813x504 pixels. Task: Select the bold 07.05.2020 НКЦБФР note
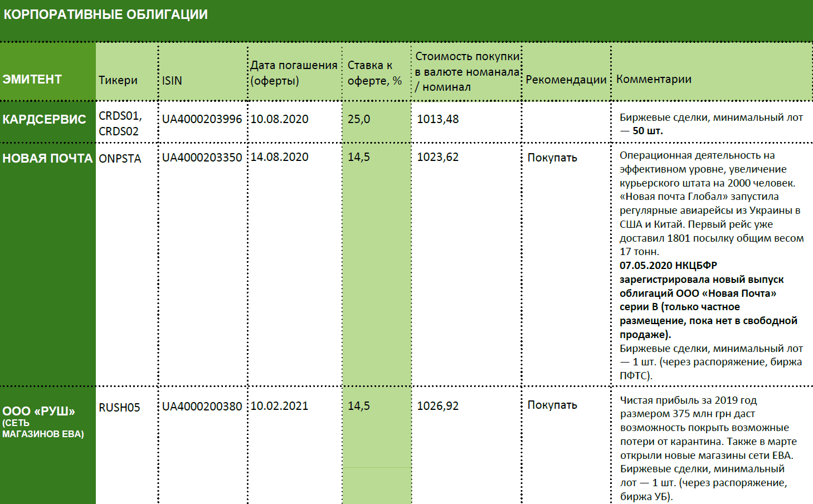pyautogui.click(x=708, y=300)
